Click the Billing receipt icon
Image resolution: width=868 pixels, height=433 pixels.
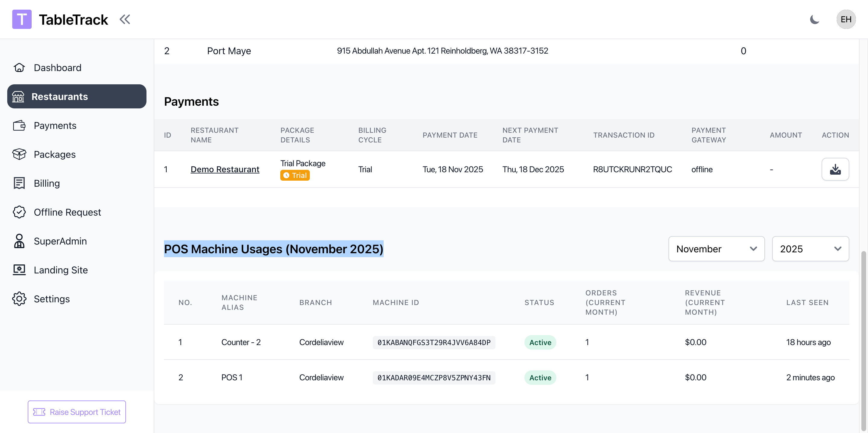pos(19,183)
